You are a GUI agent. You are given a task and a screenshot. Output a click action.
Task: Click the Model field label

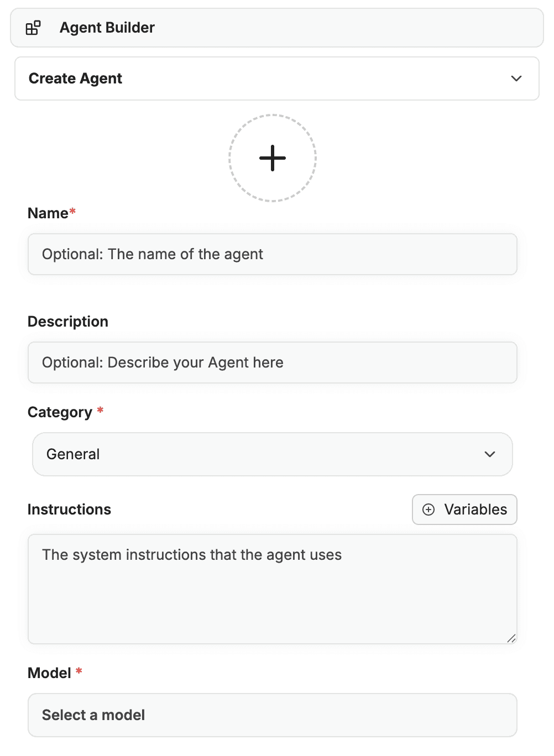(x=49, y=673)
